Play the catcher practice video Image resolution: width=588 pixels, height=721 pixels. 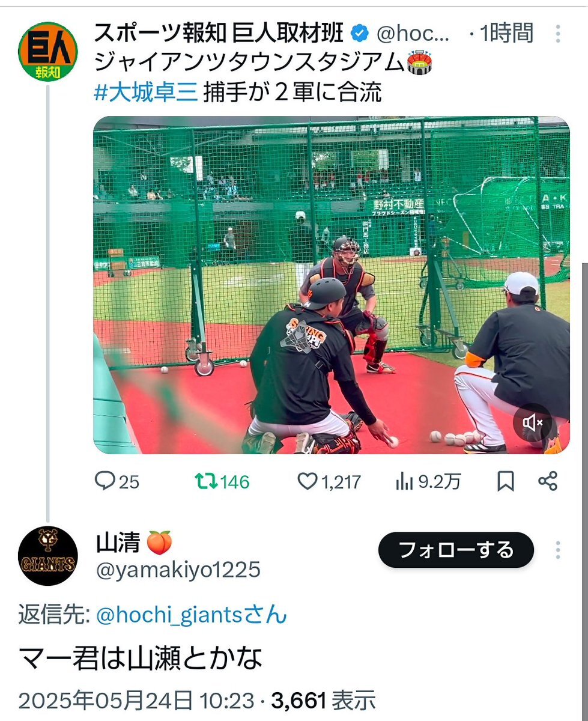tap(331, 285)
